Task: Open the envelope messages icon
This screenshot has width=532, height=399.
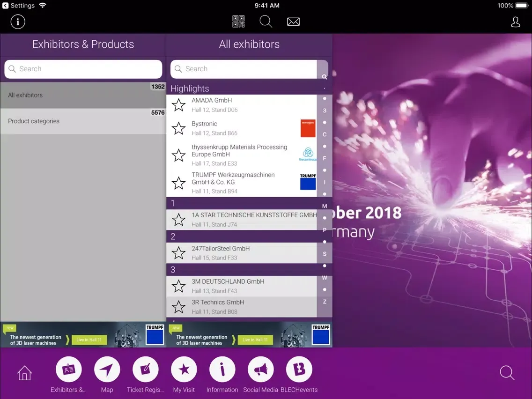Action: click(293, 22)
